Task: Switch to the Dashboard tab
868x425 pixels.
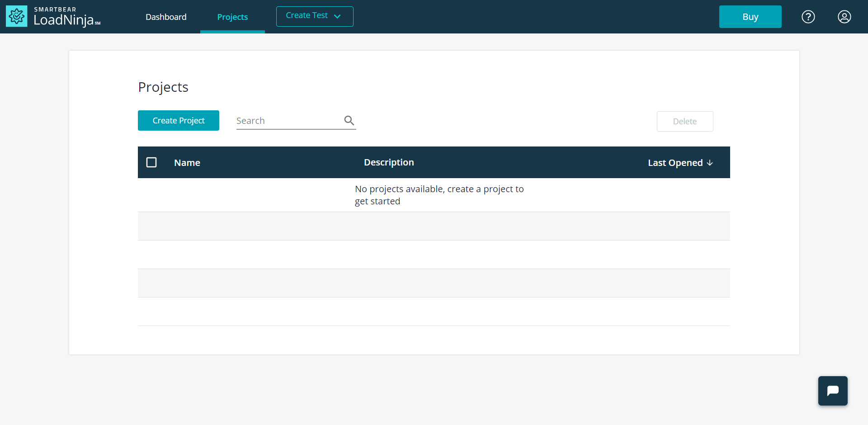Action: point(166,17)
